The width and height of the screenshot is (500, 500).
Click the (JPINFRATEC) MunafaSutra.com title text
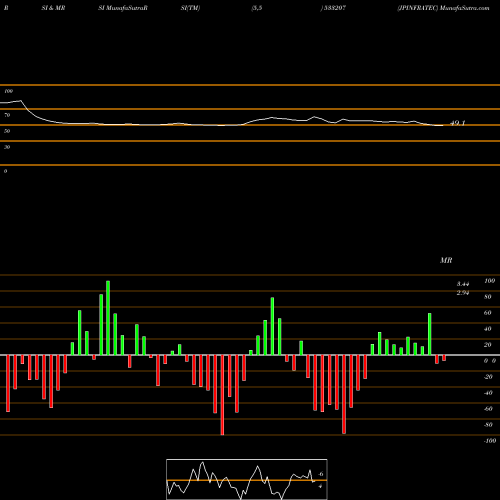click(443, 8)
